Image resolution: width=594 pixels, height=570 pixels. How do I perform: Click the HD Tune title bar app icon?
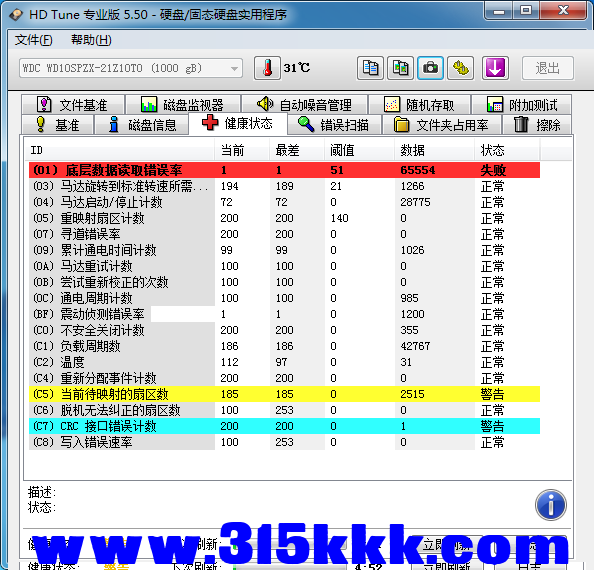tap(16, 15)
